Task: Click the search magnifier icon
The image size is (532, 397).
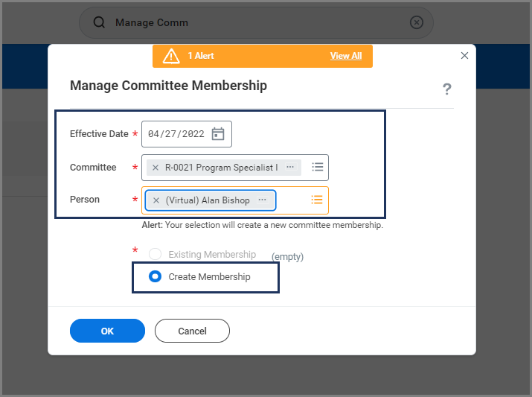Action: pyautogui.click(x=99, y=22)
